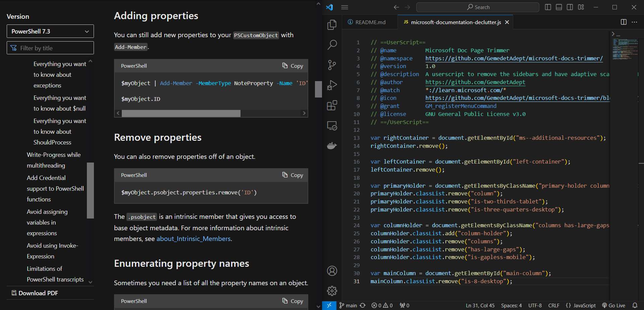Screen dimensions: 644x310
Task: Open Avoid assigning variables in expressions
Action: [47, 223]
